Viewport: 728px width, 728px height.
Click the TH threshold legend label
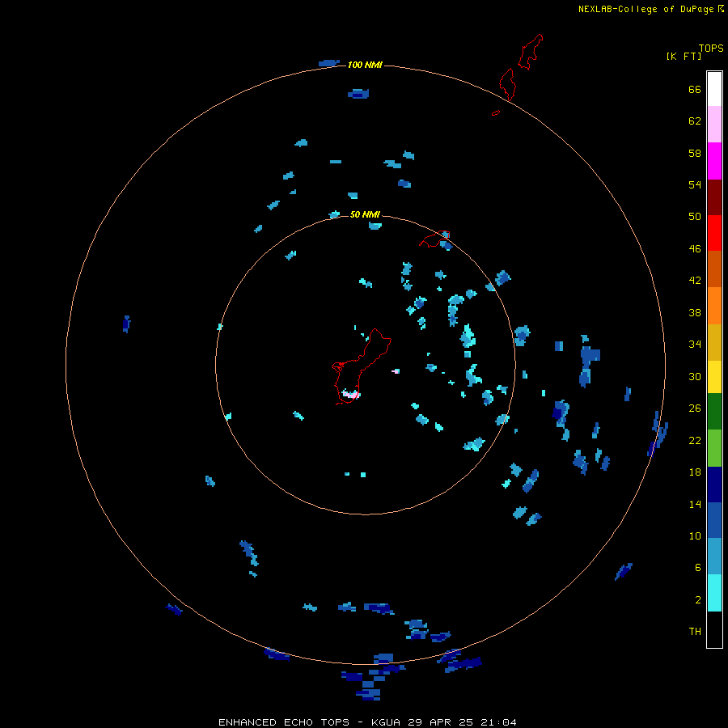click(x=695, y=631)
